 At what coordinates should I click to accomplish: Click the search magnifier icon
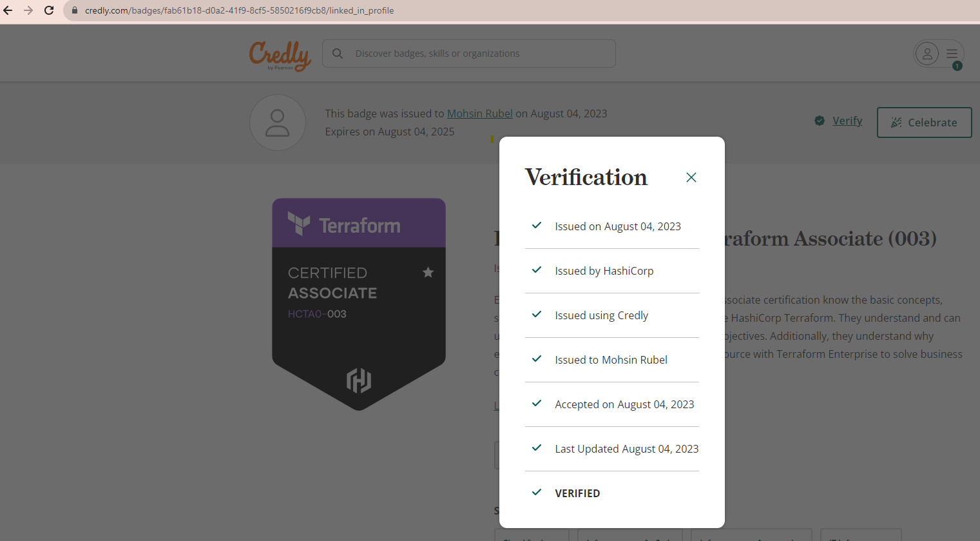tap(338, 54)
